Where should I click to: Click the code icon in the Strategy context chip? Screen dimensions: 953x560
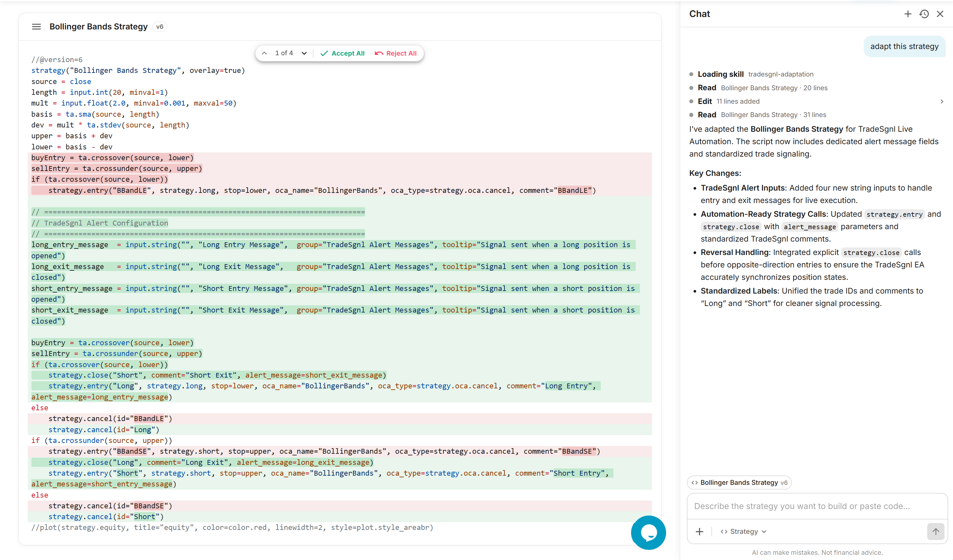coord(694,483)
